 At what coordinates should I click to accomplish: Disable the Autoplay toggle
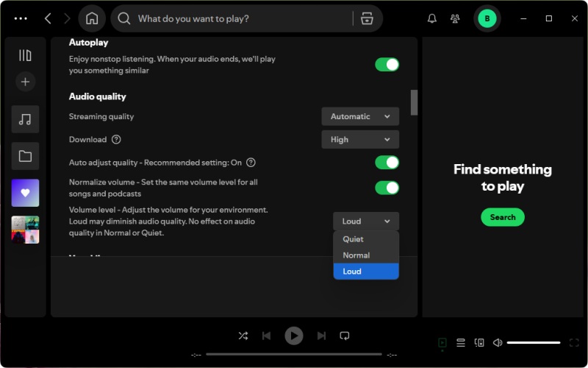pyautogui.click(x=387, y=65)
